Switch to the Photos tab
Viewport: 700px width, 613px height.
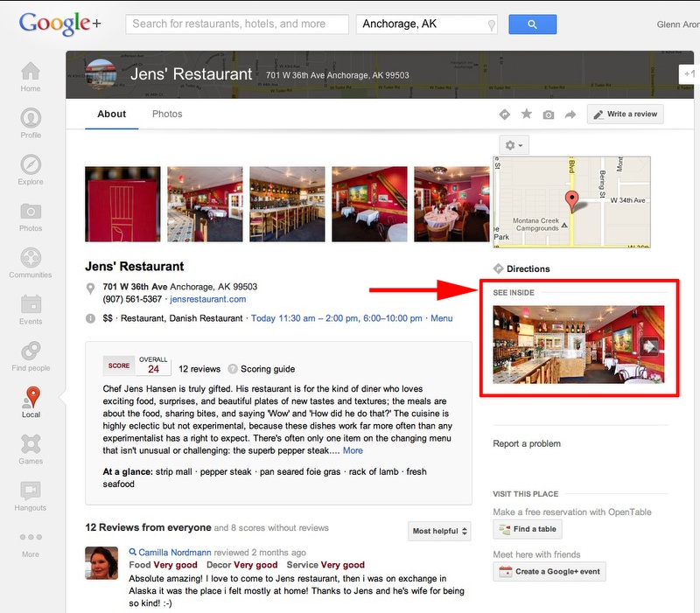click(167, 114)
